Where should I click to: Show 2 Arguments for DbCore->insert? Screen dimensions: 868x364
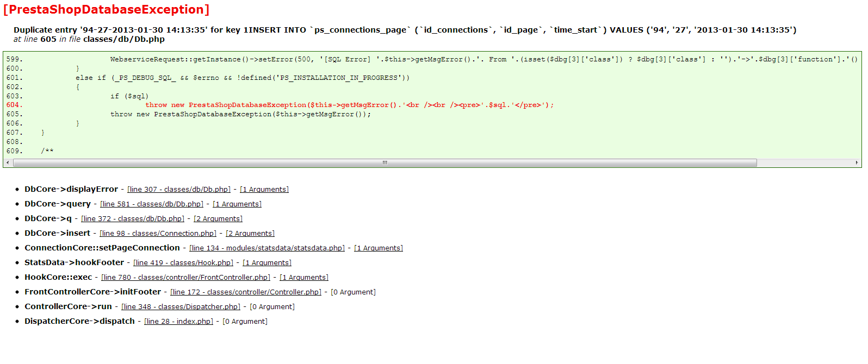click(x=250, y=234)
